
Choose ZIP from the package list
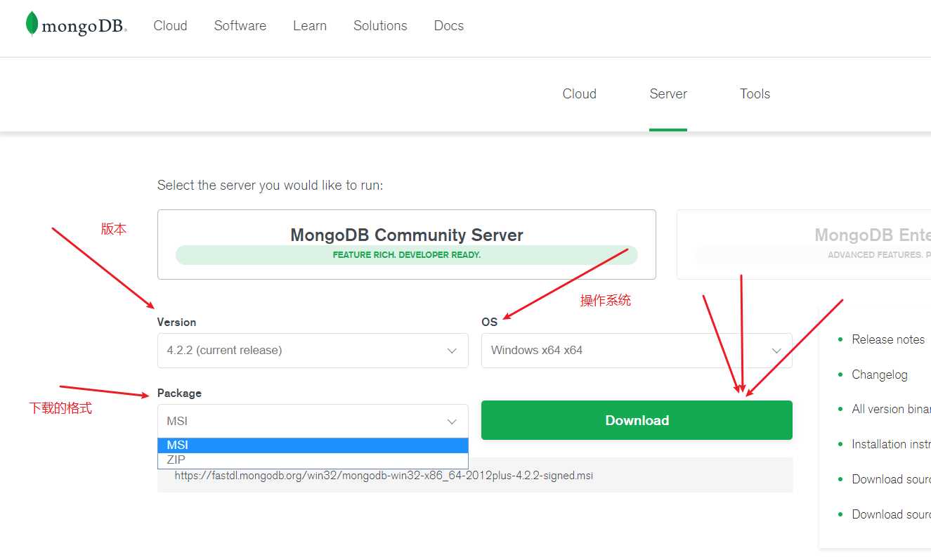coord(313,460)
